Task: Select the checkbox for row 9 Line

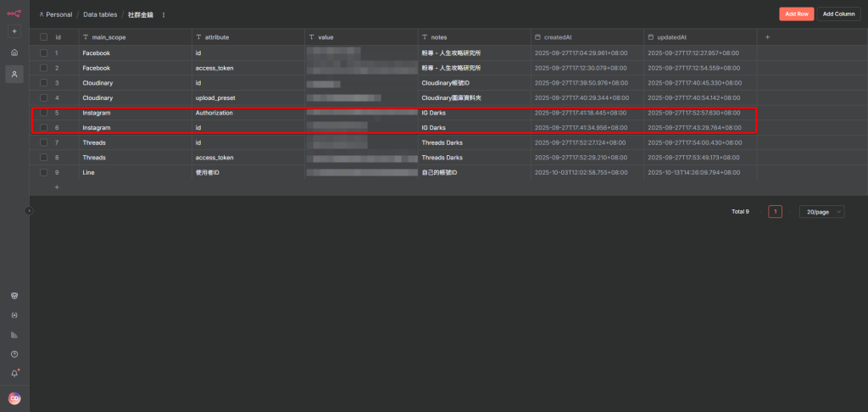Action: click(x=43, y=173)
